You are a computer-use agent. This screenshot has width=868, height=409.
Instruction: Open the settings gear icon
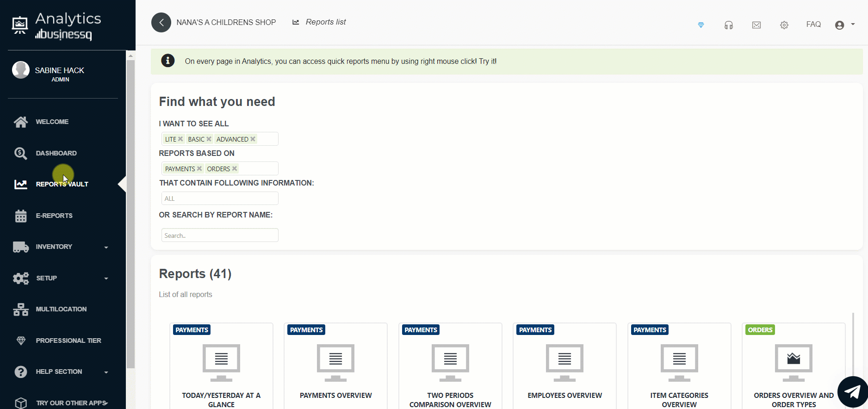pos(784,25)
